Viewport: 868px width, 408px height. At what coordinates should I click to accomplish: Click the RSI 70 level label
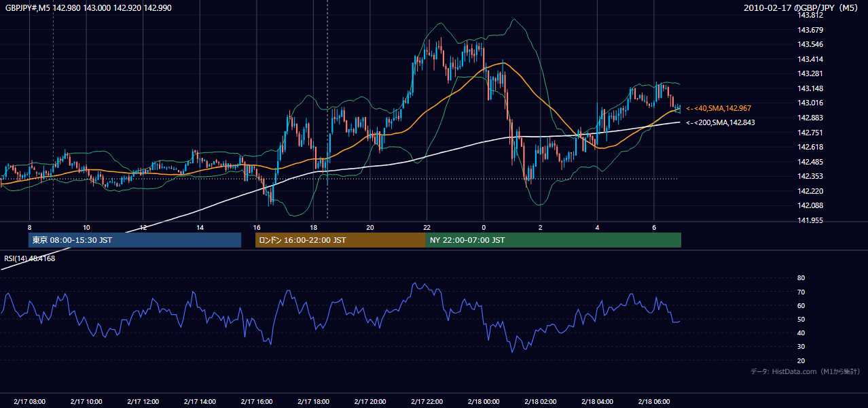tap(801, 292)
